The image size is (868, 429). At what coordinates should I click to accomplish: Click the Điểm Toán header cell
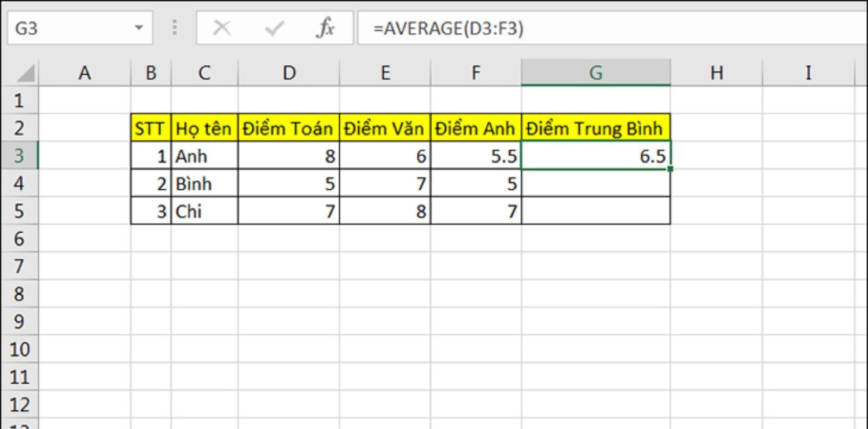pyautogui.click(x=289, y=128)
